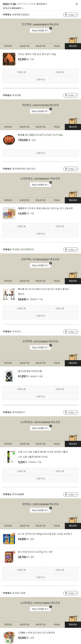View delivery status for 한진택배 shipment
The height and width of the screenshot is (644, 81).
coord(40,30)
